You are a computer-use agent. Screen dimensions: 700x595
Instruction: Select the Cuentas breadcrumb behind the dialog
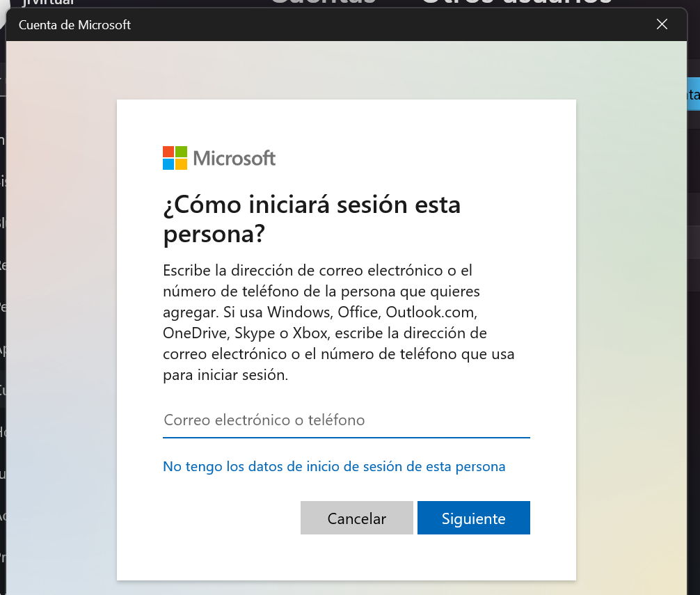tap(324, 3)
